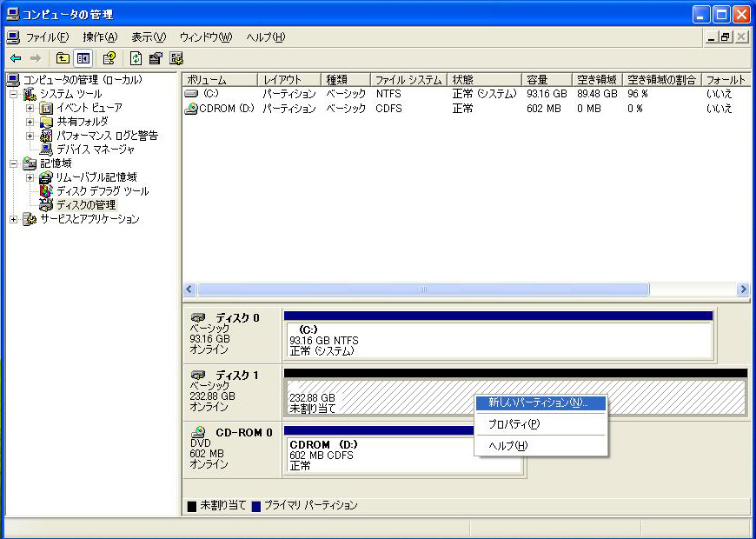Click the ディスク 1 disk icon
Image resolution: width=756 pixels, height=539 pixels.
(x=199, y=375)
